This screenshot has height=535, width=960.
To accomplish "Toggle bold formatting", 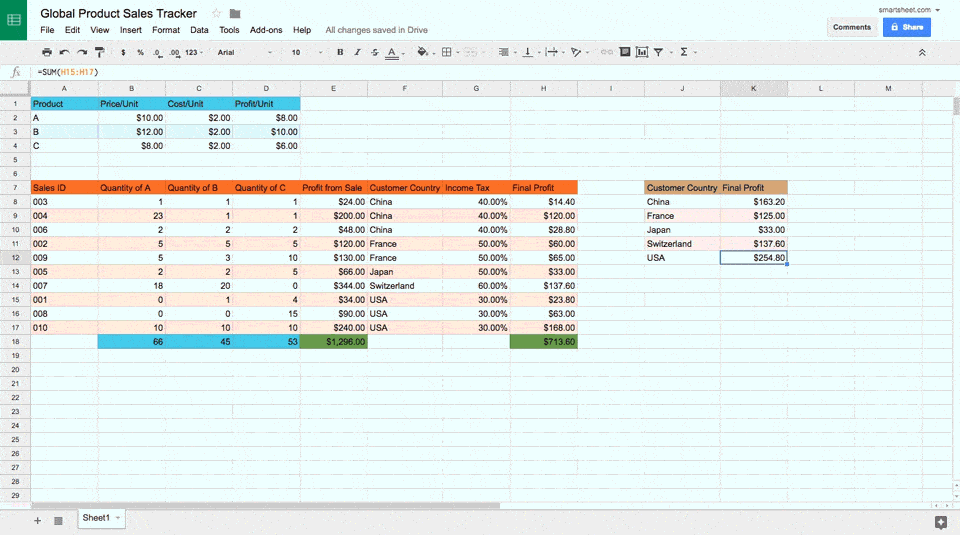I will [340, 52].
